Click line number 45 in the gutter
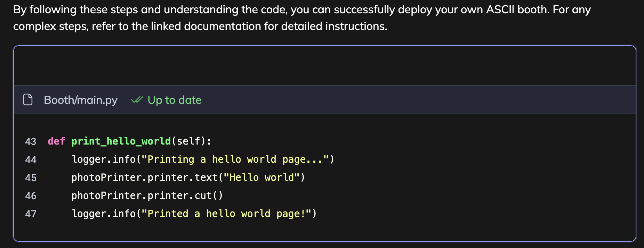 click(x=31, y=178)
